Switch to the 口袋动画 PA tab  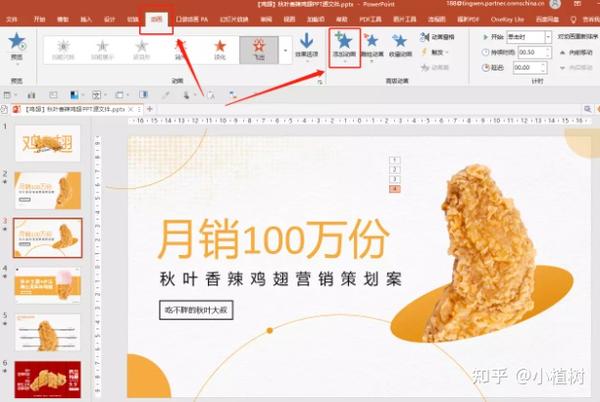click(192, 19)
